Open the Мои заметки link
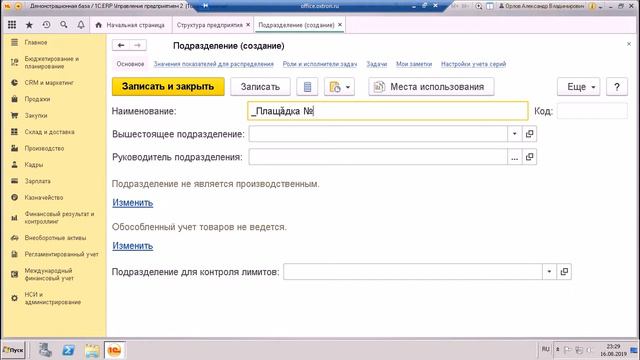This screenshot has height=360, width=640. [414, 64]
